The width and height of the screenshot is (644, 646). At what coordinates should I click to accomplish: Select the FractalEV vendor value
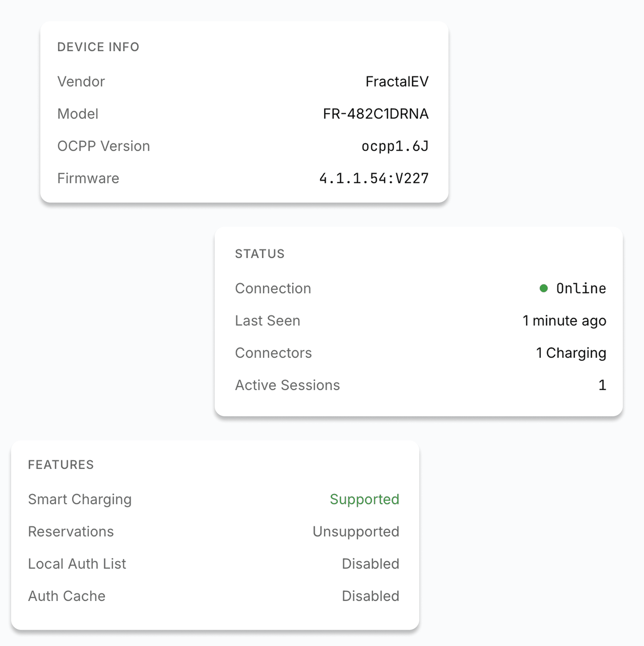pos(397,82)
